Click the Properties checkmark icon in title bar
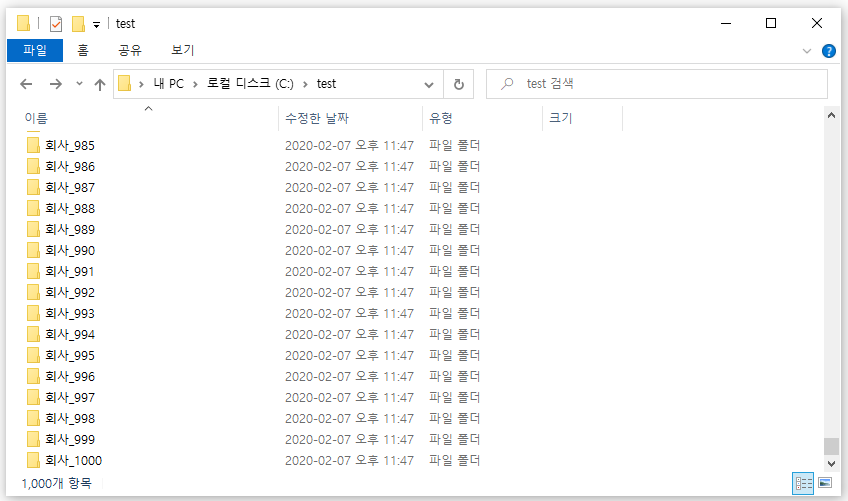This screenshot has width=848, height=501. coord(56,24)
